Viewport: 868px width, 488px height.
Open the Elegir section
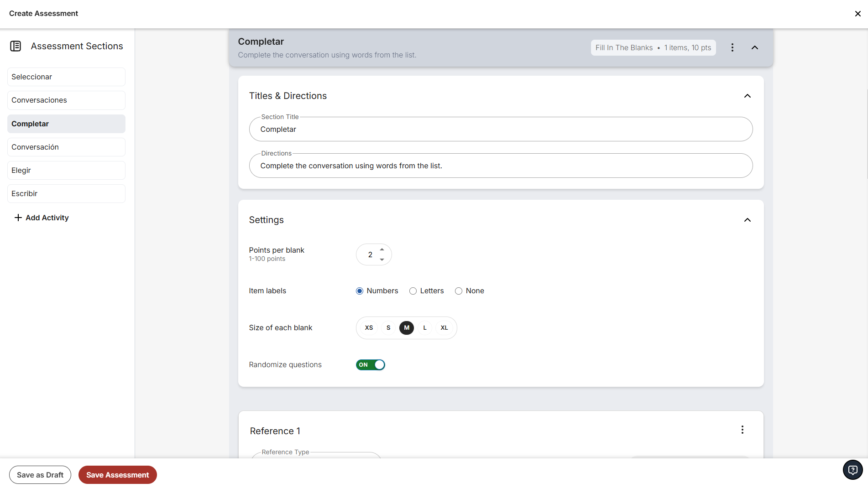pyautogui.click(x=66, y=170)
